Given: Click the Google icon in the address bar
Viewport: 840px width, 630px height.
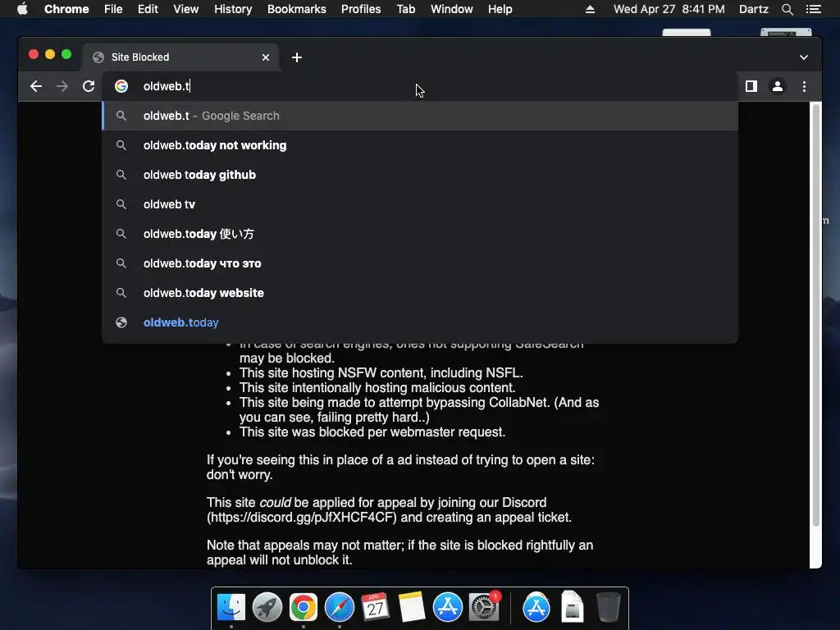Looking at the screenshot, I should (121, 86).
